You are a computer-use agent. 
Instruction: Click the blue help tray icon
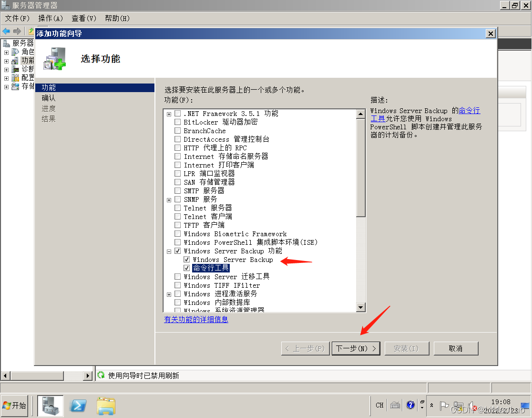tap(410, 405)
